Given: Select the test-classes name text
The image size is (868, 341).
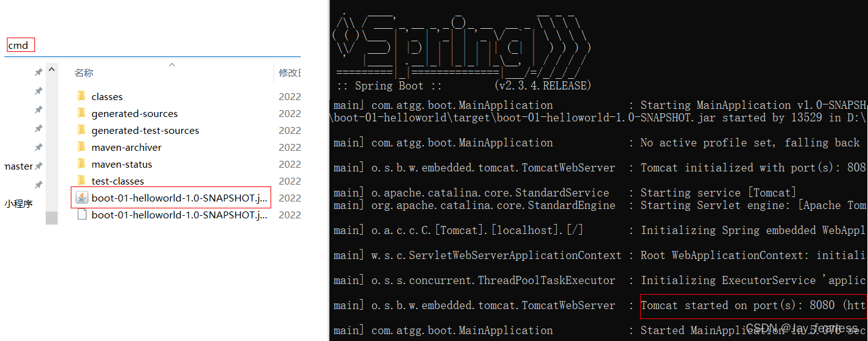Looking at the screenshot, I should 118,181.
